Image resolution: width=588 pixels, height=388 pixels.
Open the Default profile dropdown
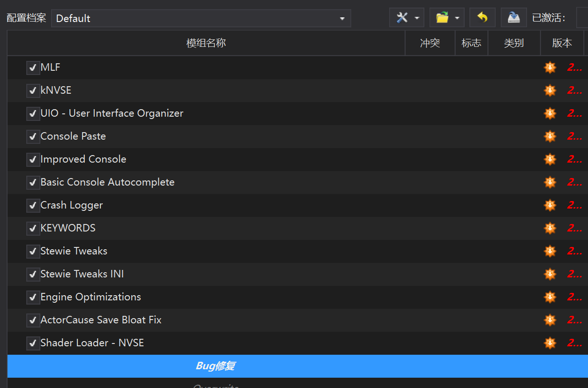tap(201, 18)
